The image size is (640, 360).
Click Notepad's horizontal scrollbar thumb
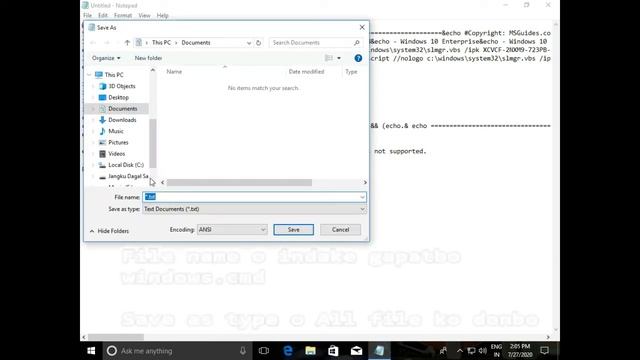[x=116, y=337]
